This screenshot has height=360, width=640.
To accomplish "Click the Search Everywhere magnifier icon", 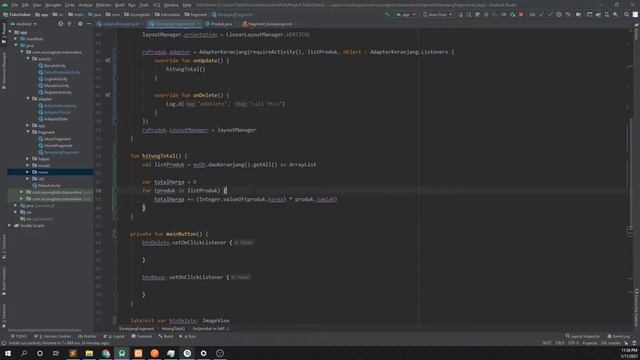I will coord(627,14).
